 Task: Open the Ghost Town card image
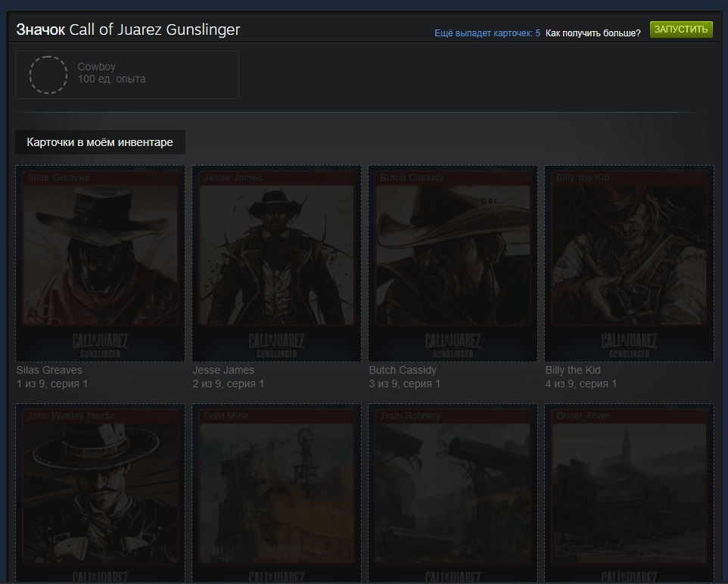[630, 493]
